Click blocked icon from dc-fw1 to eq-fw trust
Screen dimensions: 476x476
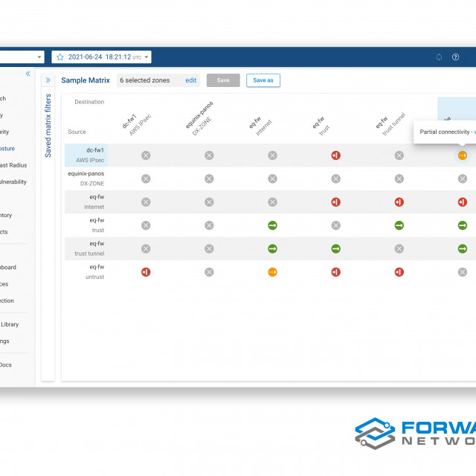335,155
